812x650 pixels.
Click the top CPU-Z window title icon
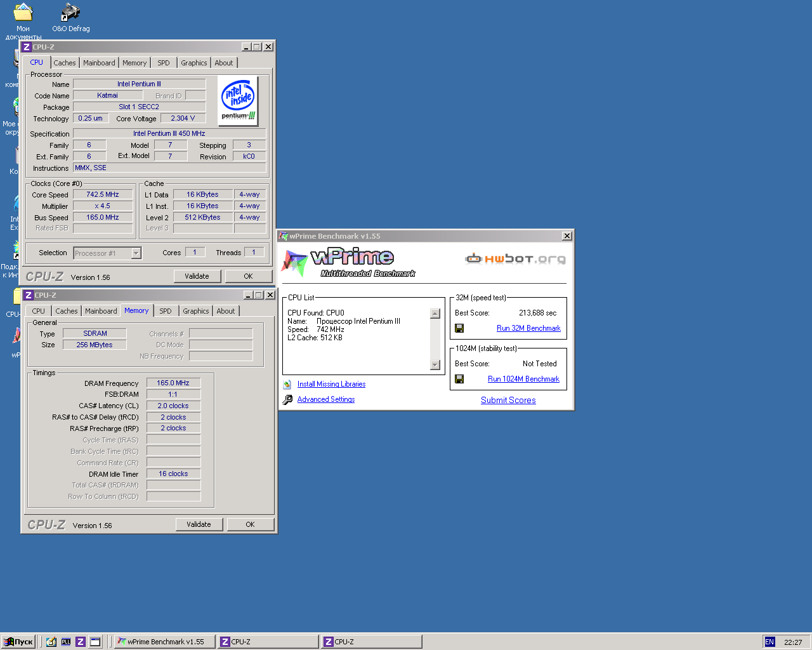click(27, 47)
